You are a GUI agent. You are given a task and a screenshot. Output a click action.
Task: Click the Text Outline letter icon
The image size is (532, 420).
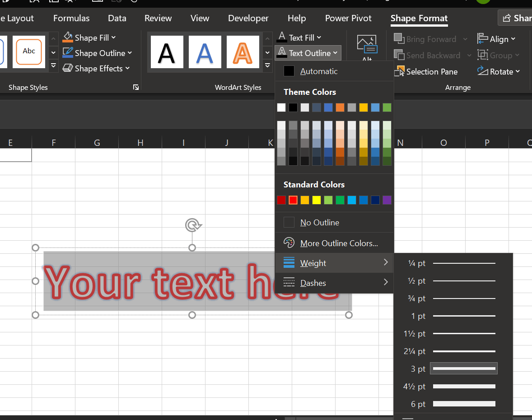[282, 52]
